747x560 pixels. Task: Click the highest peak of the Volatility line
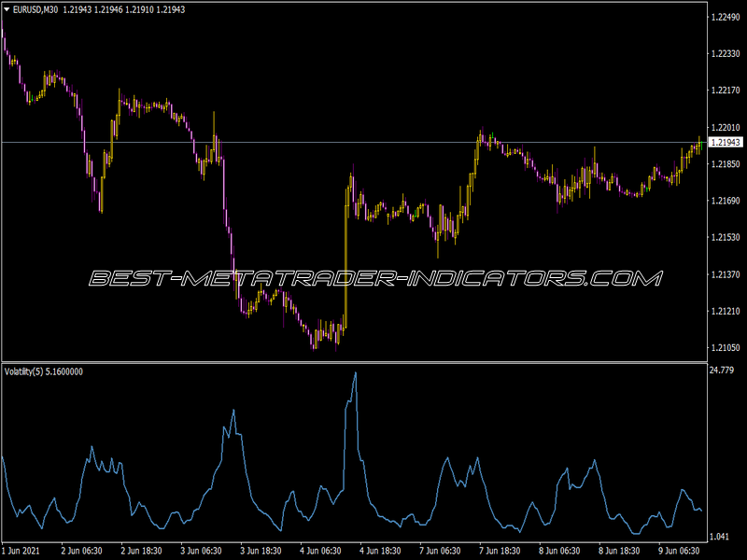click(x=356, y=372)
